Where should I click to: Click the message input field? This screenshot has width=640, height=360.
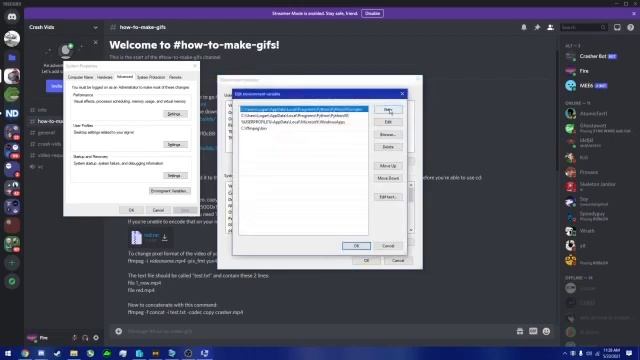[318, 331]
